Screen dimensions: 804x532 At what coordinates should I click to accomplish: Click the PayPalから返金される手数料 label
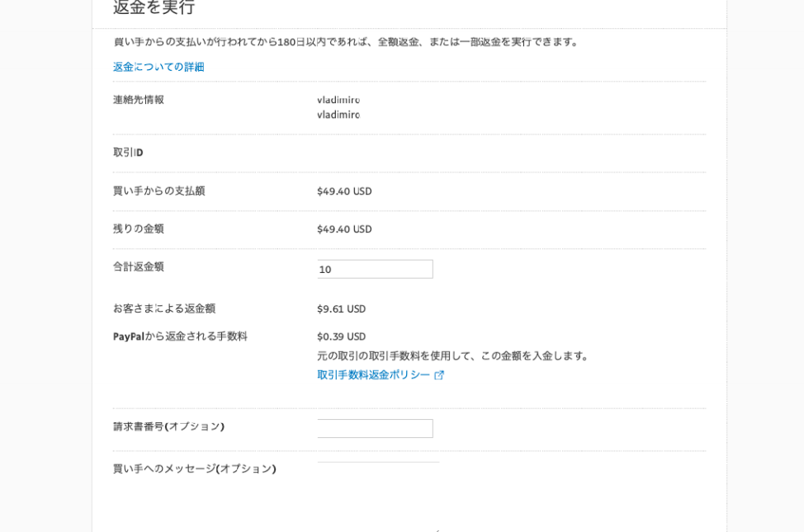[x=180, y=337]
